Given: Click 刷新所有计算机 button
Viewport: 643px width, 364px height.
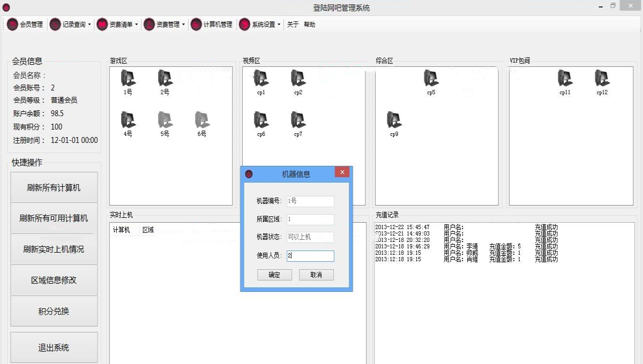Looking at the screenshot, I should click(x=54, y=187).
